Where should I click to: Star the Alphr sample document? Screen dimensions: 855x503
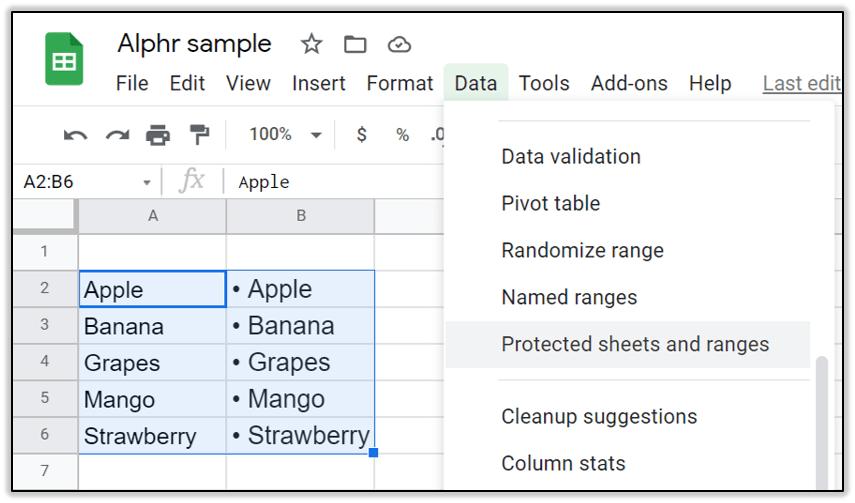click(x=312, y=44)
